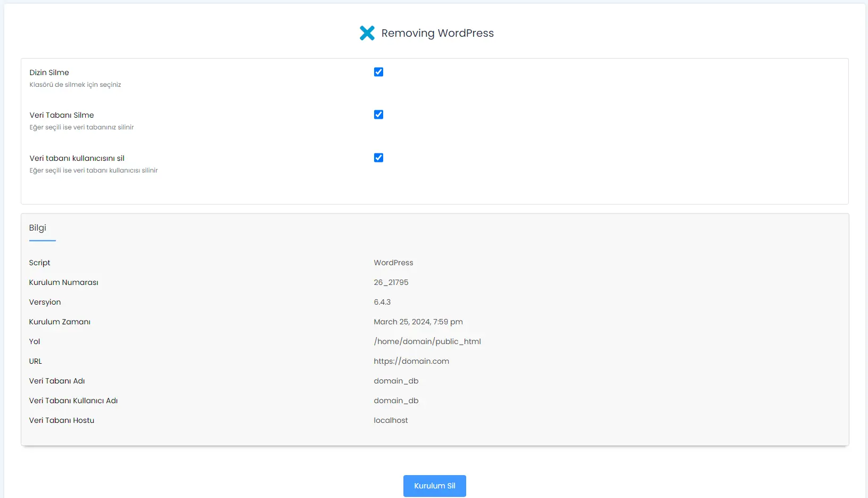
Task: Click the https://domain.com URL value
Action: coord(411,361)
